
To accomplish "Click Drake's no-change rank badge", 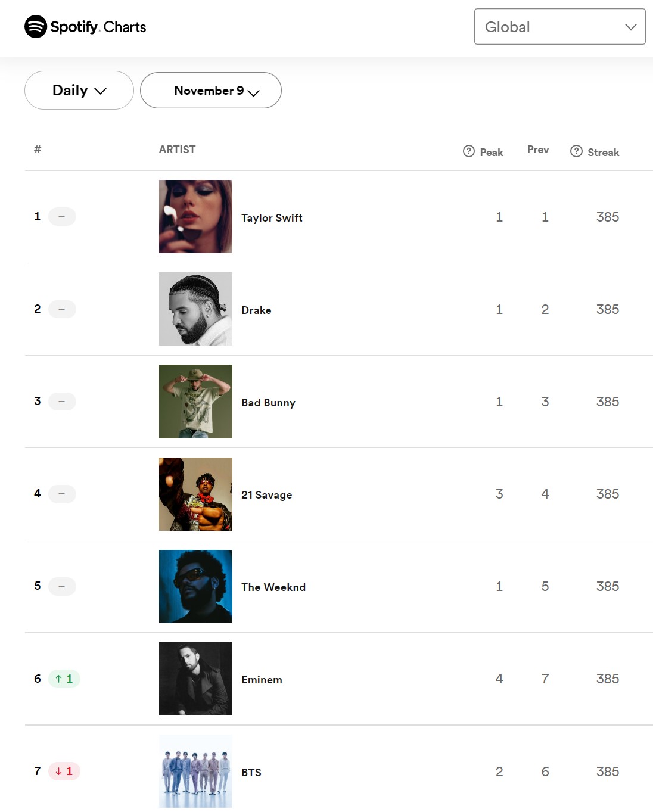I will [x=62, y=309].
